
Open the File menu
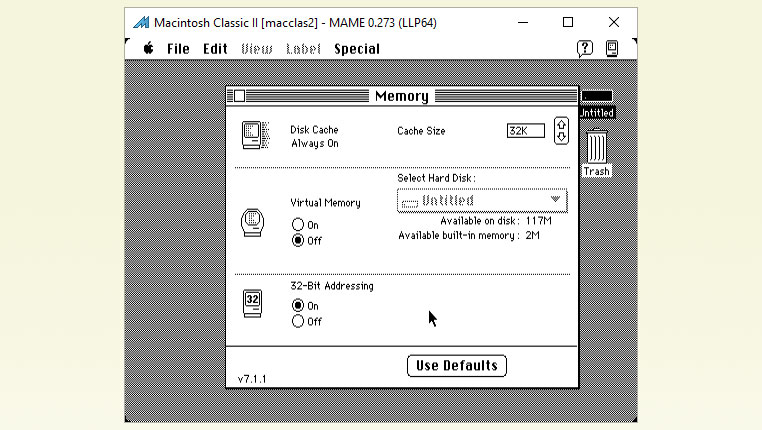pos(178,48)
